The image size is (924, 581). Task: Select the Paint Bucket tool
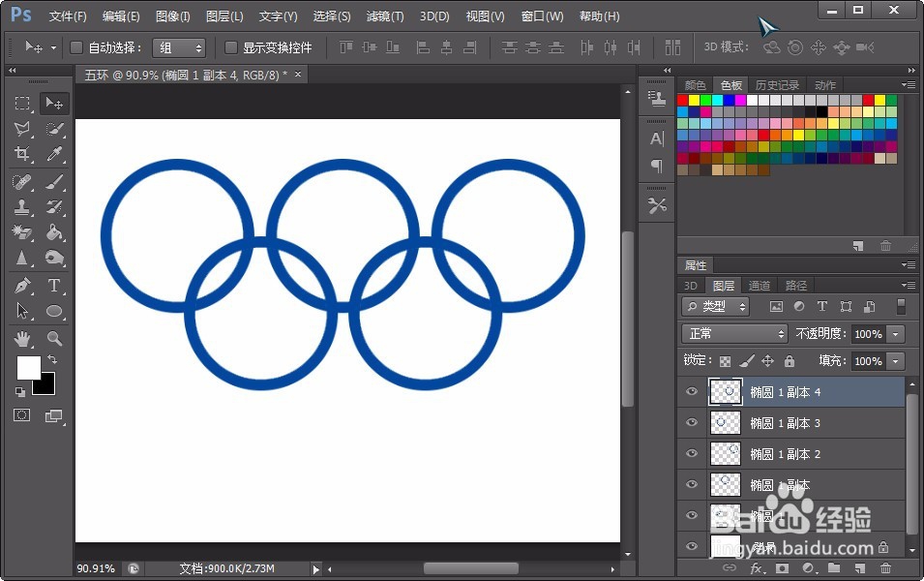pos(54,232)
